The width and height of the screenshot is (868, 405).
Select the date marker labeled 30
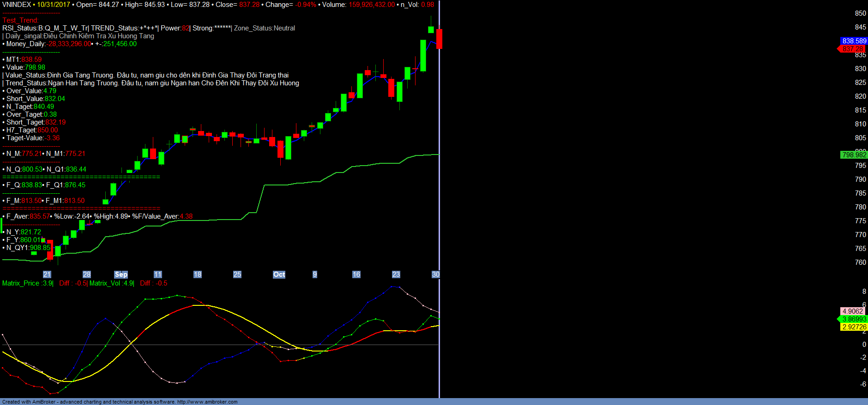(435, 274)
